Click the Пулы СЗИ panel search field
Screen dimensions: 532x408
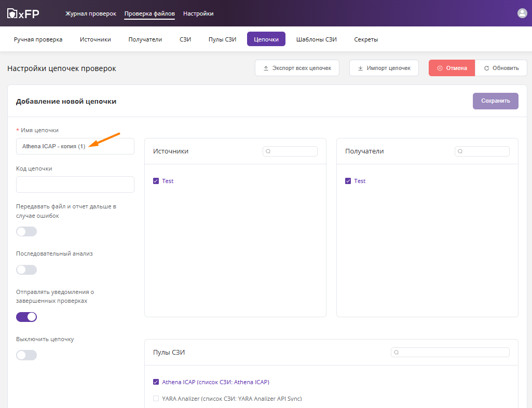[450, 353]
